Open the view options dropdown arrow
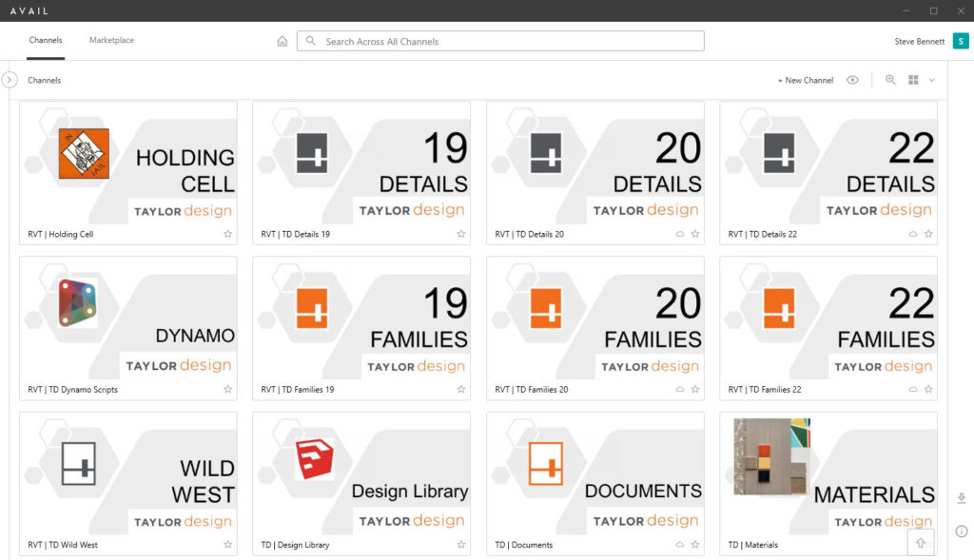This screenshot has width=974, height=560. tap(932, 80)
